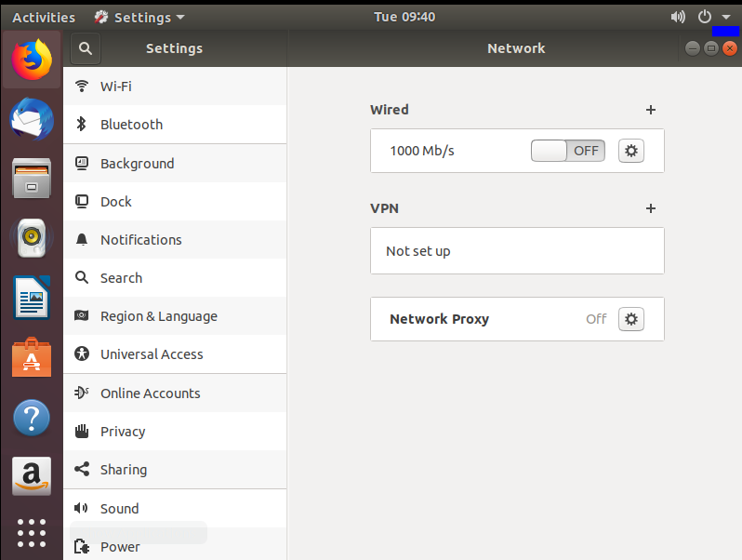
Task: Open the Files manager dock icon
Action: [x=32, y=179]
